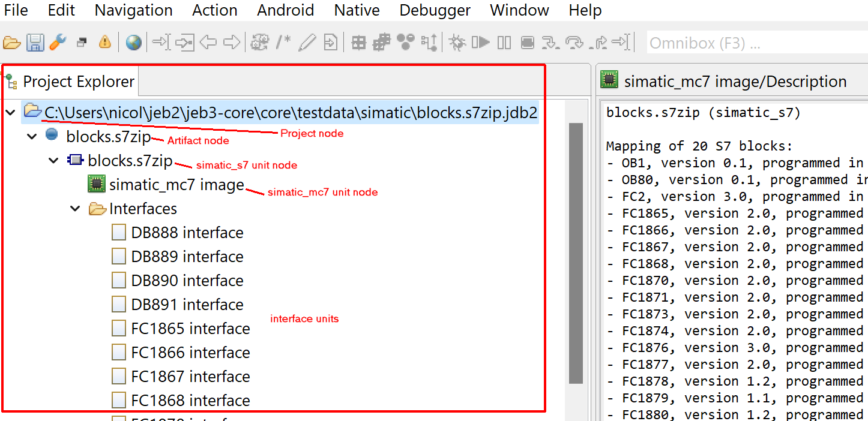Click the debugger run/resume play icon
This screenshot has height=421, width=868.
[481, 43]
